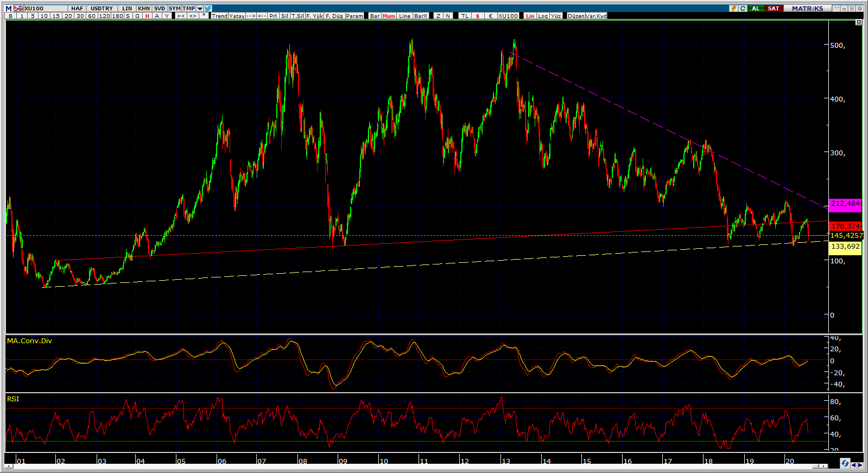Click the Sil delete button
The width and height of the screenshot is (868, 473).
[284, 16]
